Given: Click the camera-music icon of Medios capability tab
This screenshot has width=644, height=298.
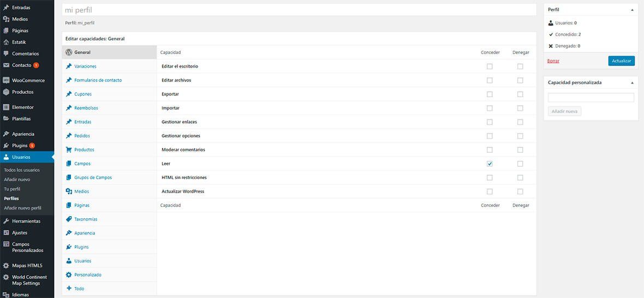Looking at the screenshot, I should [x=69, y=191].
